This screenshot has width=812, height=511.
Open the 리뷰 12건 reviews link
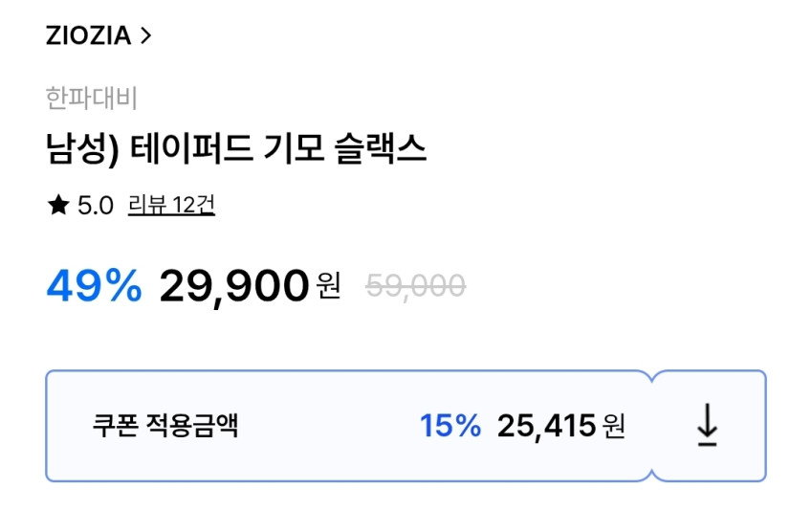click(x=170, y=206)
